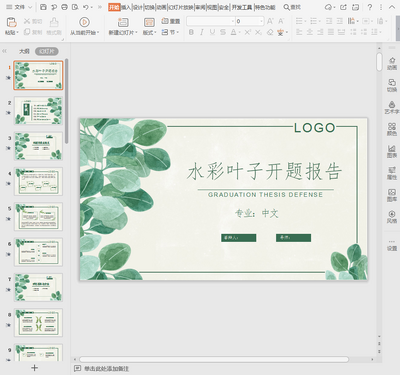Click the Paste clipboard icon
The image size is (400, 375).
click(x=11, y=23)
